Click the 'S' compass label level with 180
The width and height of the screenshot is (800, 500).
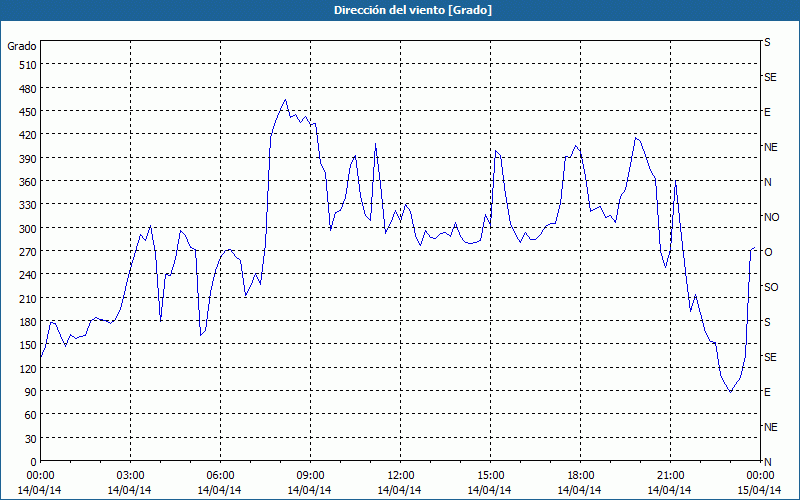point(767,322)
